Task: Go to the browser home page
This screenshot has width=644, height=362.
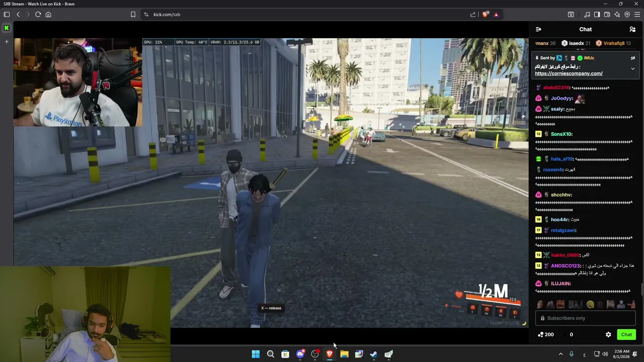Action: tap(48, 15)
